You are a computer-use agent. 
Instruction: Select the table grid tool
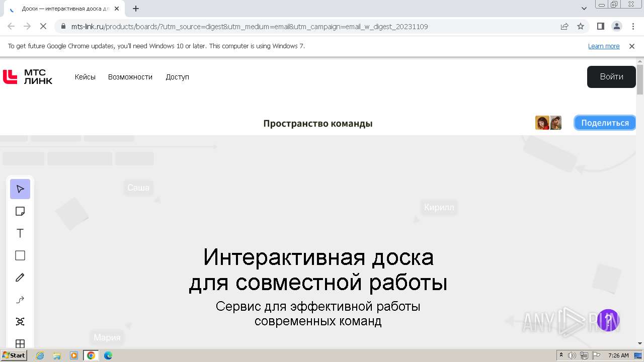(x=20, y=343)
